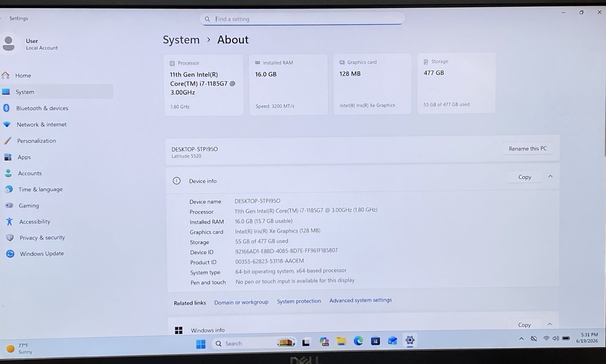Open the clock showing 5:31 PM
This screenshot has width=606, height=364.
point(588,338)
